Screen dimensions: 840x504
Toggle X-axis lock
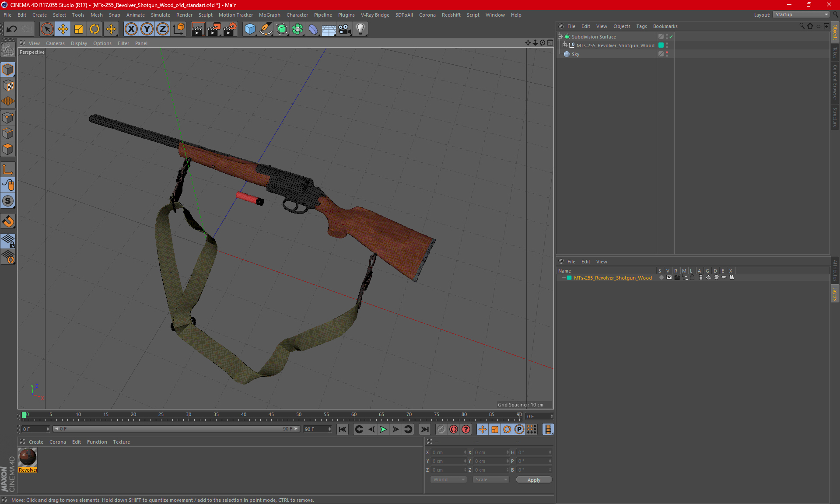click(x=131, y=29)
